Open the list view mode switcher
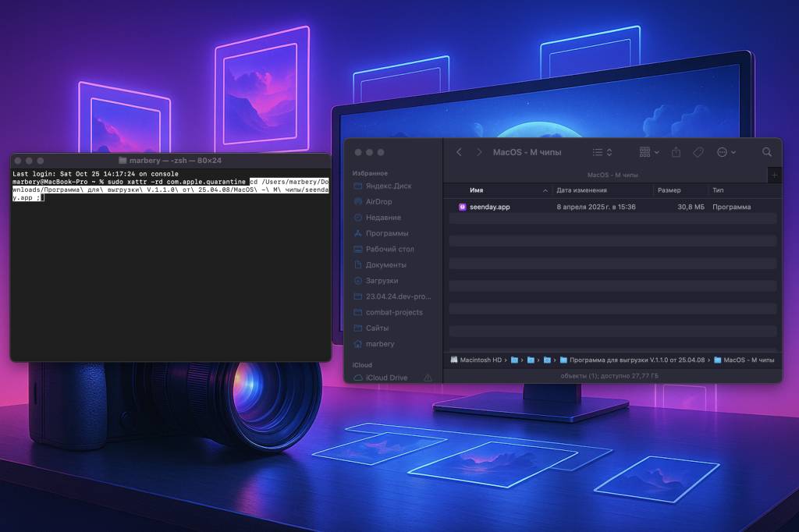799x532 pixels. point(602,152)
